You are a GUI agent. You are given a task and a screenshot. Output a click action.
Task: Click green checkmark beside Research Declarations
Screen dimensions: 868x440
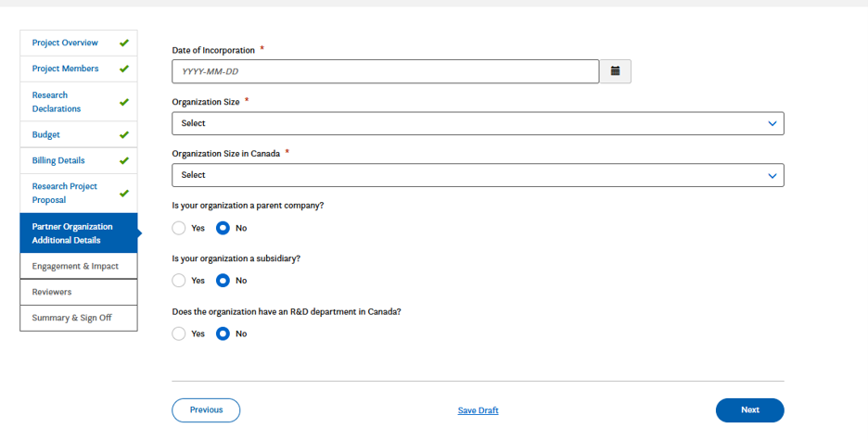pos(124,102)
